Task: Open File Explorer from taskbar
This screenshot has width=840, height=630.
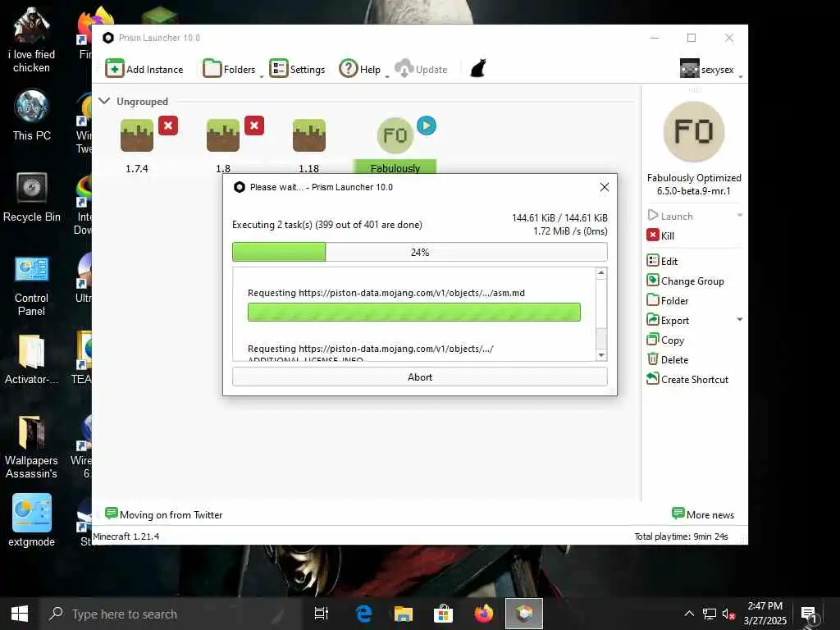Action: tap(404, 614)
